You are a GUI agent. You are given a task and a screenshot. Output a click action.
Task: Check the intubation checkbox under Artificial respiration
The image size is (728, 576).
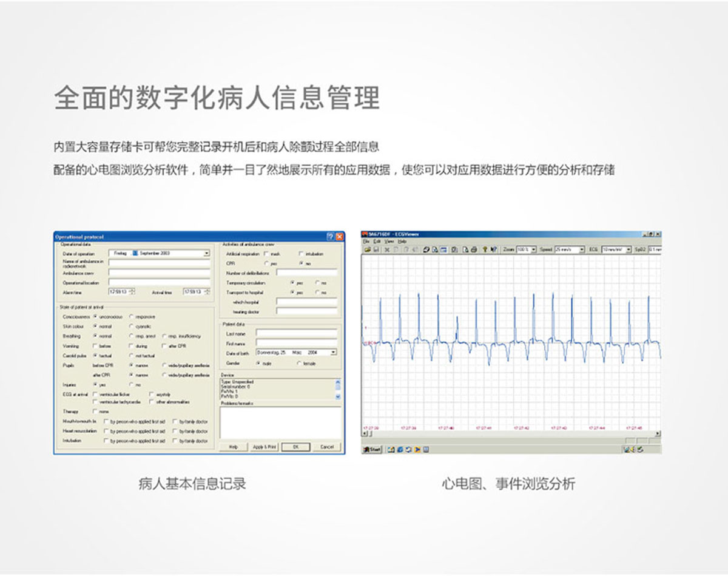point(301,254)
